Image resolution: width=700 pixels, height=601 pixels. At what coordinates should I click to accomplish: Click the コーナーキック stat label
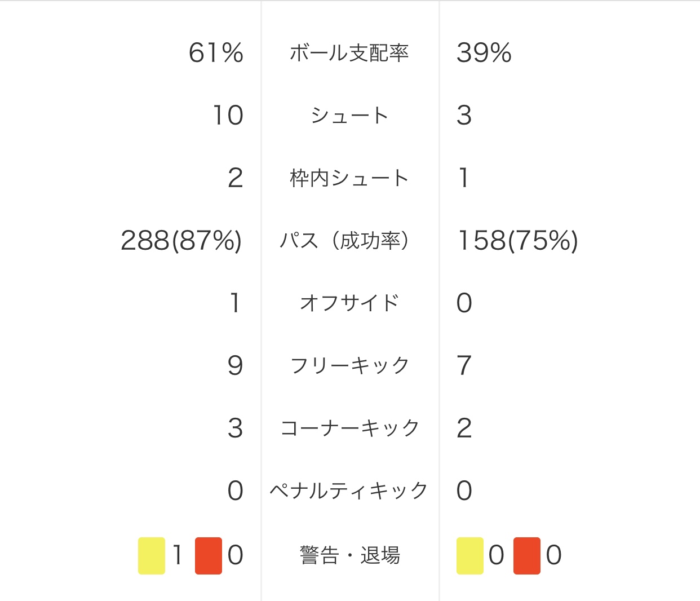click(x=349, y=428)
